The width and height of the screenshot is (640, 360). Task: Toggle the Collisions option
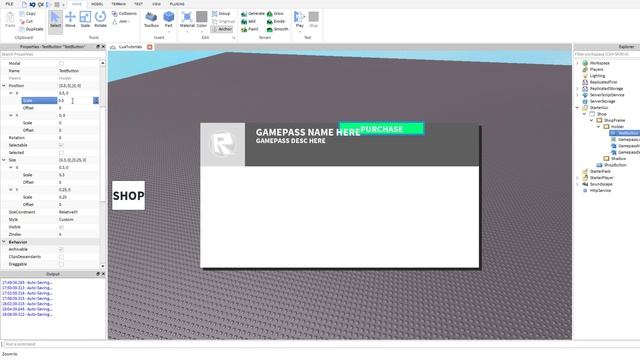pos(124,13)
